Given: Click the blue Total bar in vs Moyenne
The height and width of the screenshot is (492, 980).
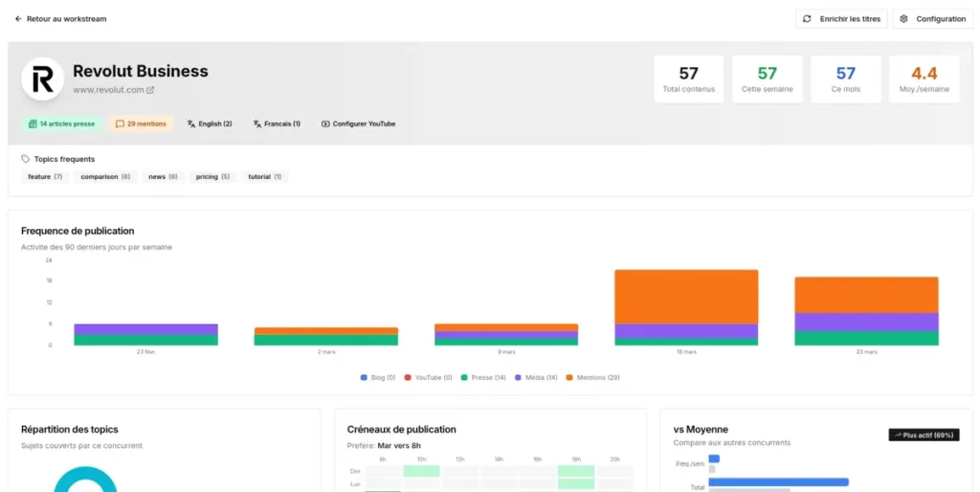Looking at the screenshot, I should (x=778, y=482).
